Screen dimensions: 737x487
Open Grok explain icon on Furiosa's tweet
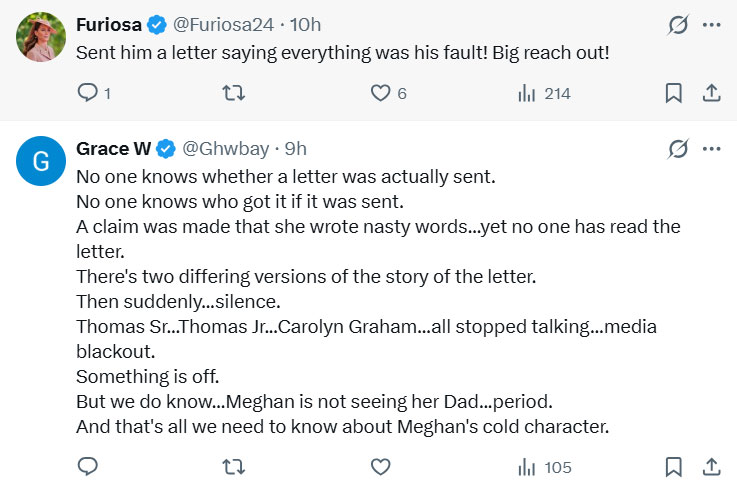[678, 25]
